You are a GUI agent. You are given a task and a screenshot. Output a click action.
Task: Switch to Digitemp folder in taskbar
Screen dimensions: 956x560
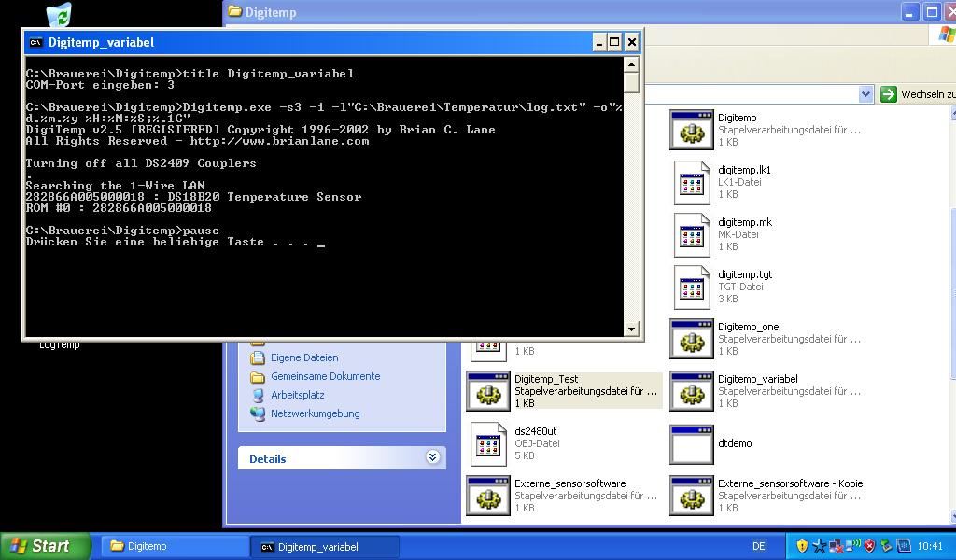point(173,546)
